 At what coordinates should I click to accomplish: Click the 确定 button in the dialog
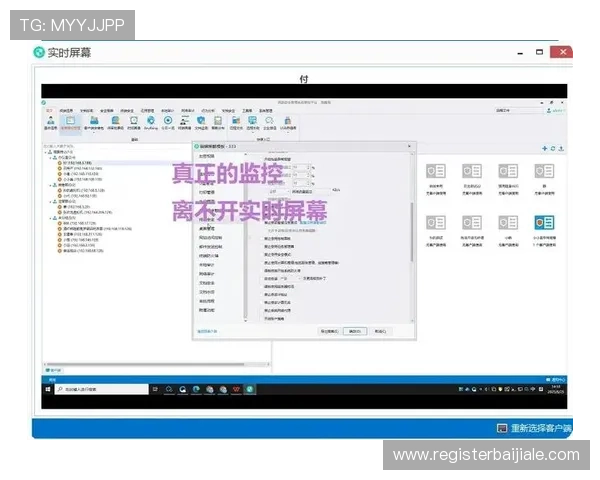(353, 330)
